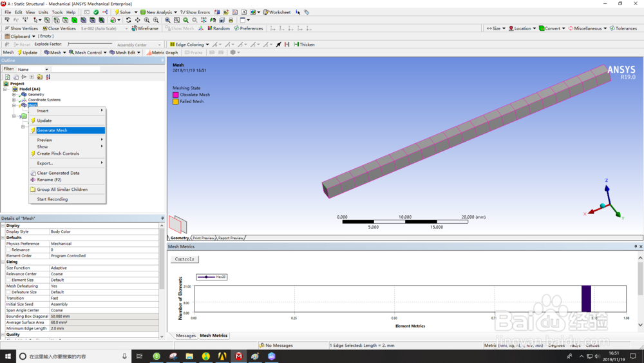Image resolution: width=644 pixels, height=363 pixels.
Task: Click the Show Errors button
Action: point(194,12)
